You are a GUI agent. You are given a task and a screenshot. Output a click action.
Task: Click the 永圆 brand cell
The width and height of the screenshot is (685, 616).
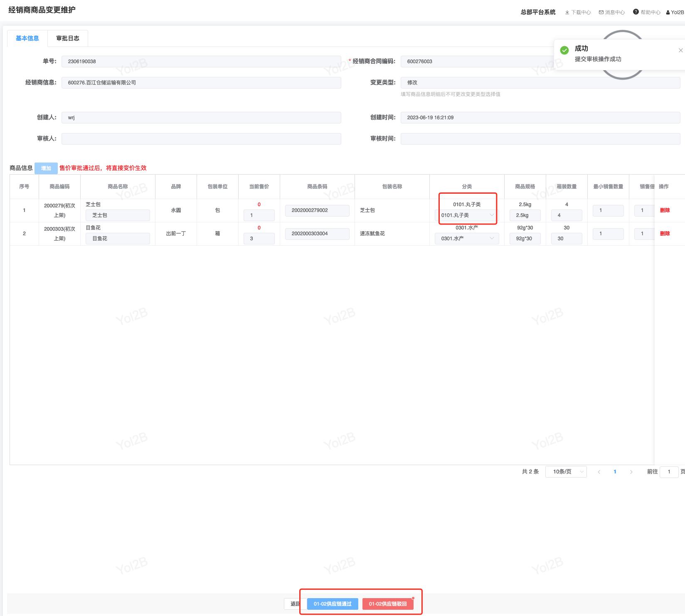(176, 210)
